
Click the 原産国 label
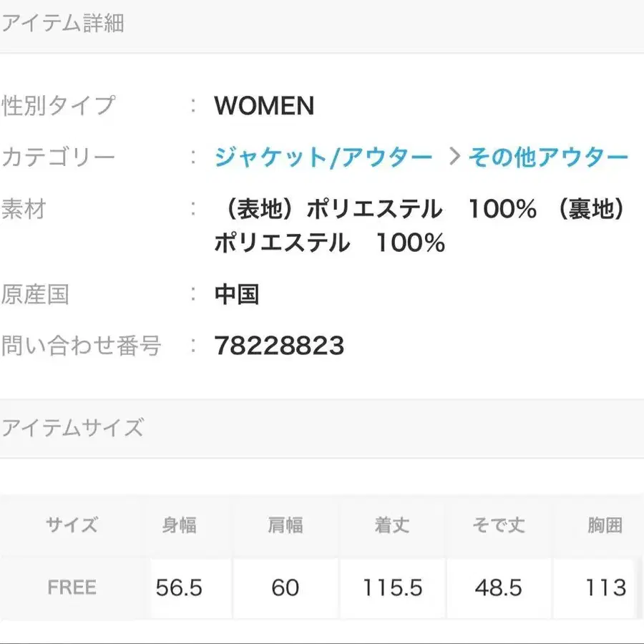point(37,293)
